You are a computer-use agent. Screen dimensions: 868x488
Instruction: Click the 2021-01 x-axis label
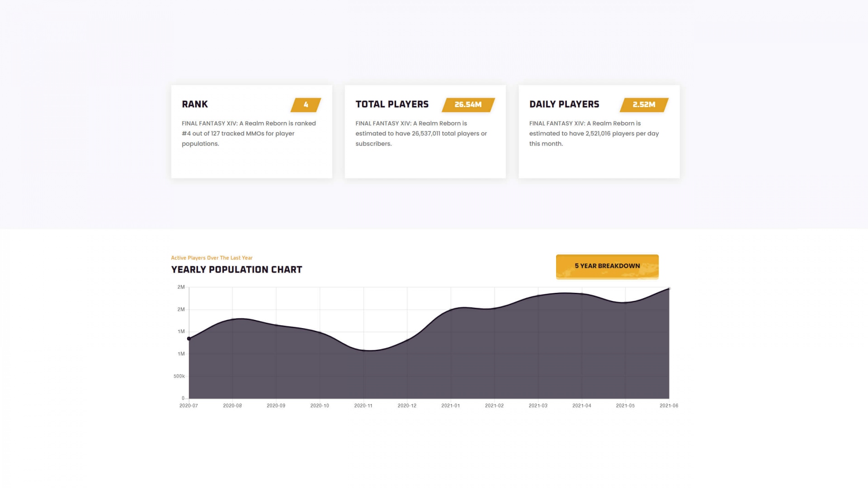click(450, 406)
